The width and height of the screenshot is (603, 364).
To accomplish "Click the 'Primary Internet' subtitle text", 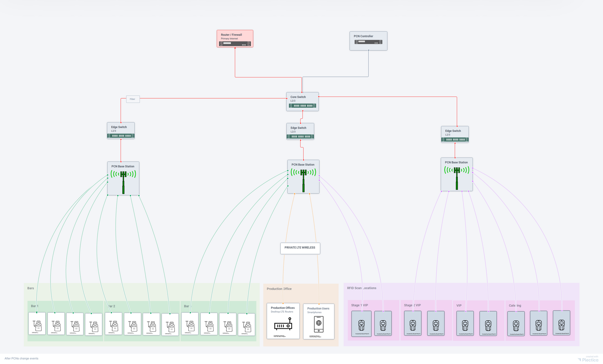I will 229,39.
